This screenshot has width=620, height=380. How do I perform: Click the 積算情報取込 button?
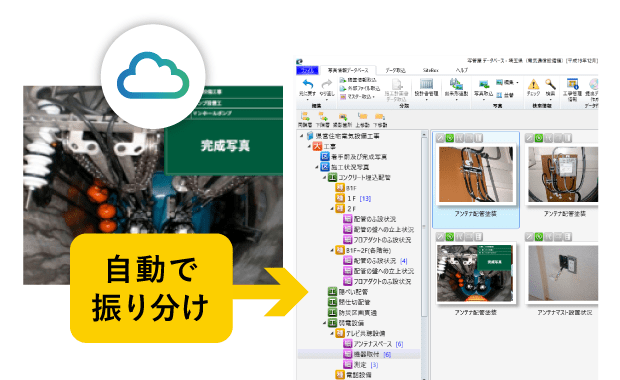(x=358, y=80)
